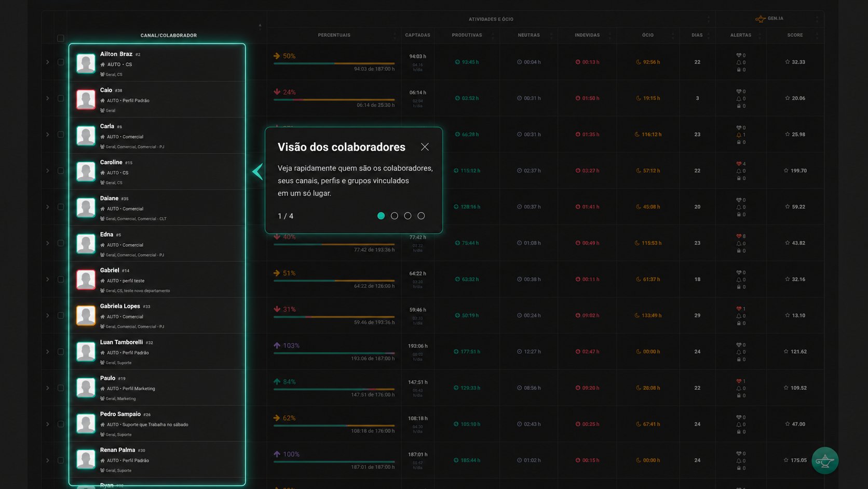Expand the Daiane row chevron
Screen dimensions: 868x489
48,207
